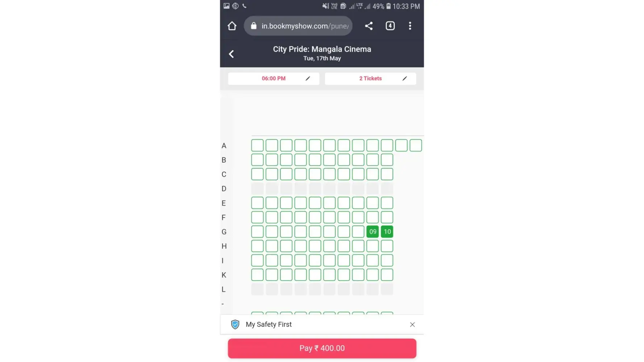Tap the My Safety First label
This screenshot has width=644, height=362.
pos(268,325)
